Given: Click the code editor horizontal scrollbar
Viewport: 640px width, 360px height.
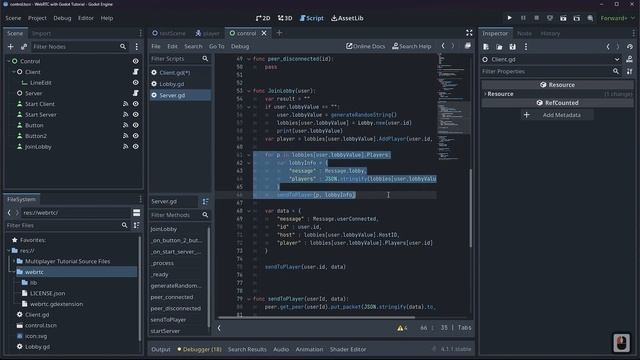Looking at the screenshot, I should coord(317,317).
